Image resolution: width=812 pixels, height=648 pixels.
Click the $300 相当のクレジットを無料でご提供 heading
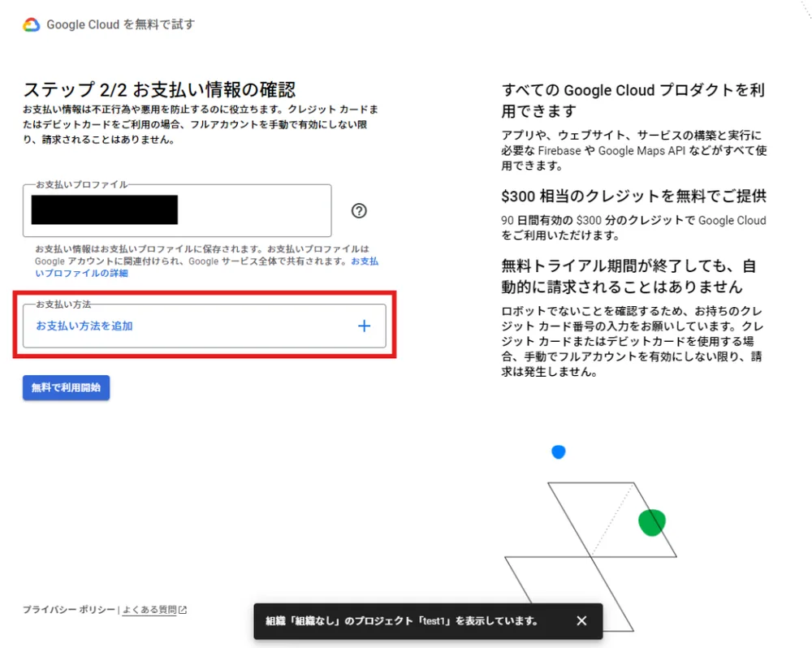pos(634,197)
